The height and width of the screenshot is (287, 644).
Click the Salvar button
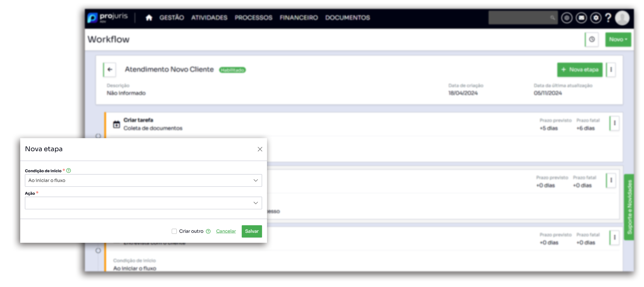pyautogui.click(x=252, y=231)
